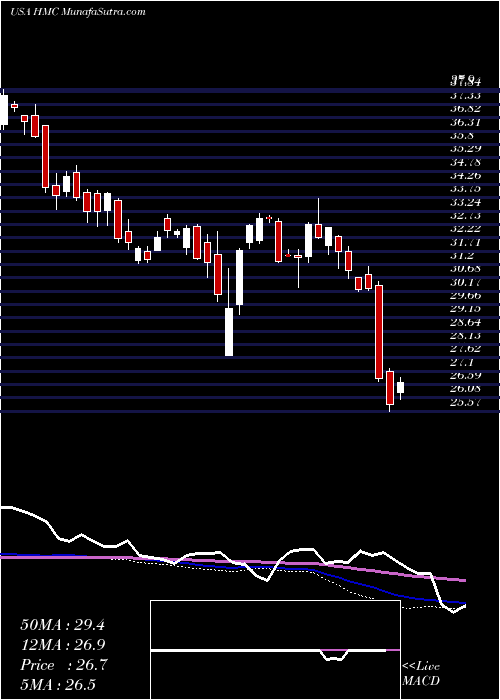Click inside the Live MACD box

pos(275,650)
